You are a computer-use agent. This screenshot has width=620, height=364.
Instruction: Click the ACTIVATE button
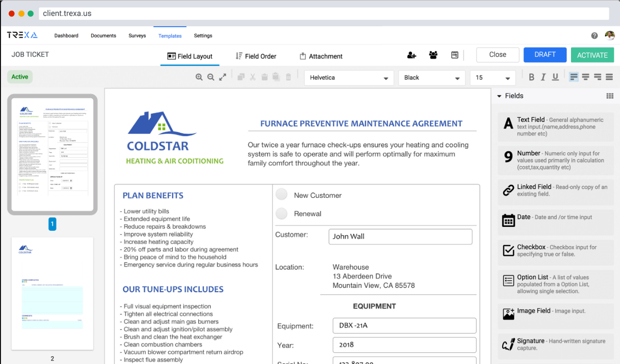click(x=592, y=55)
